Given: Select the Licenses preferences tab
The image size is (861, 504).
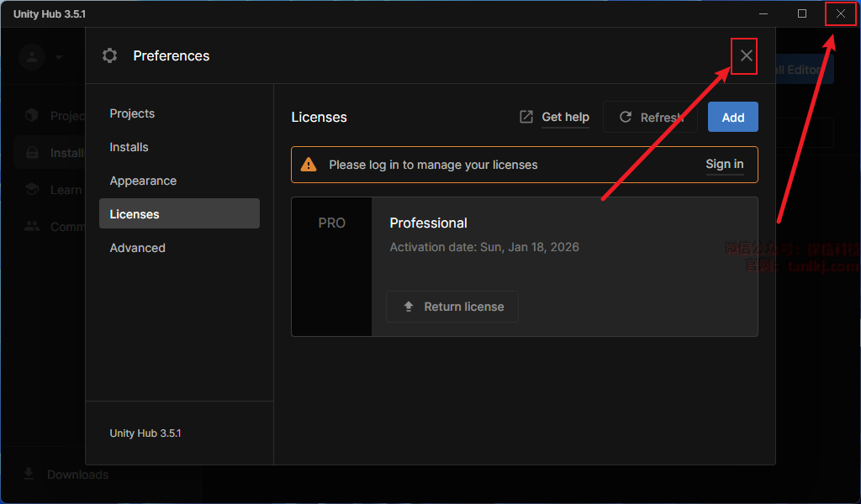Looking at the screenshot, I should click(x=135, y=214).
